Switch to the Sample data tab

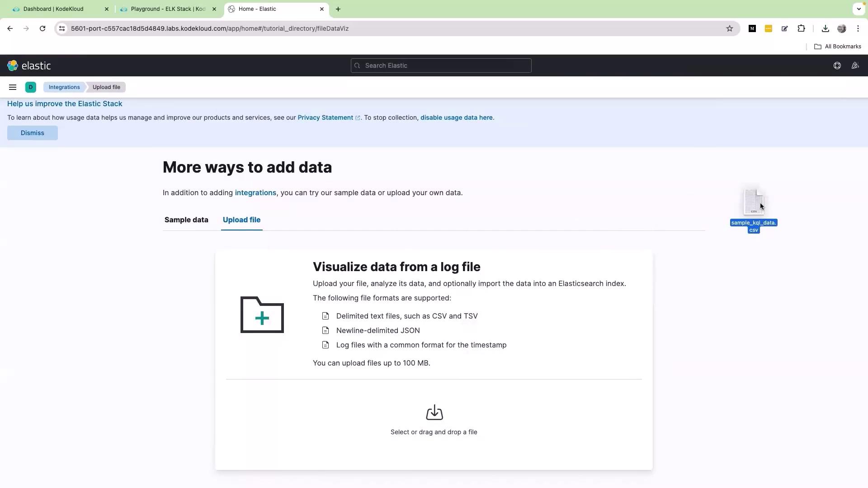(186, 220)
